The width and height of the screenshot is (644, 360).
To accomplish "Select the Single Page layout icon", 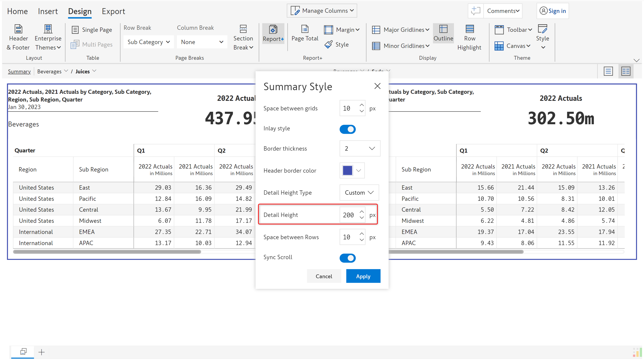I will pyautogui.click(x=75, y=30).
